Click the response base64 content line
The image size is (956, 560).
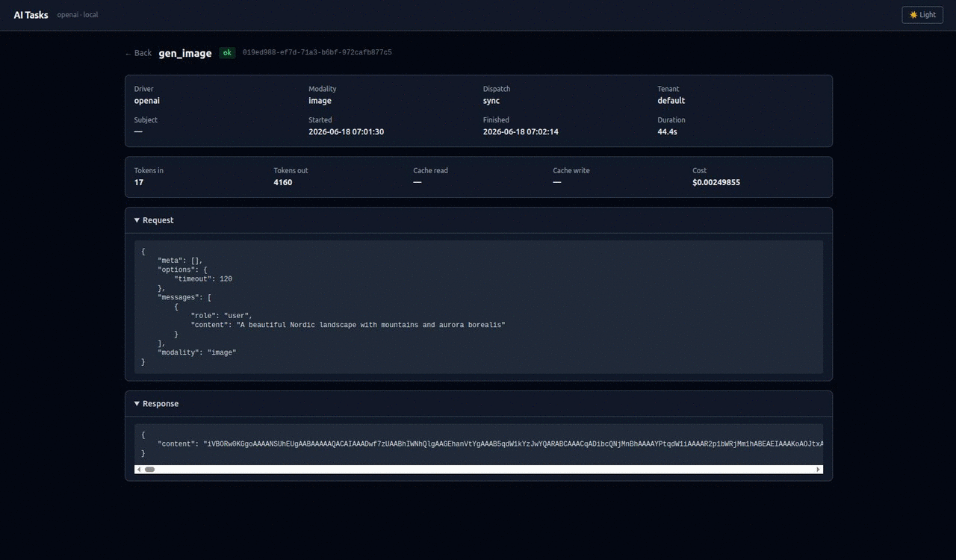pos(490,444)
